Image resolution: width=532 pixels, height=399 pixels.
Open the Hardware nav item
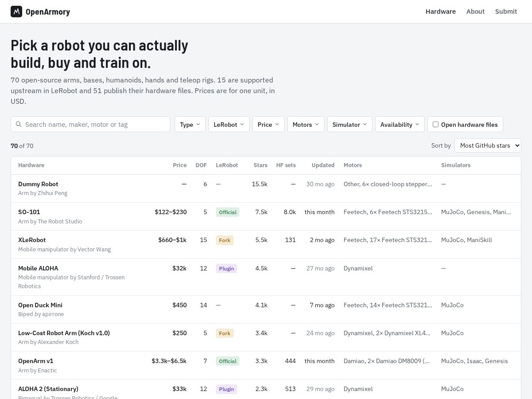tap(441, 12)
